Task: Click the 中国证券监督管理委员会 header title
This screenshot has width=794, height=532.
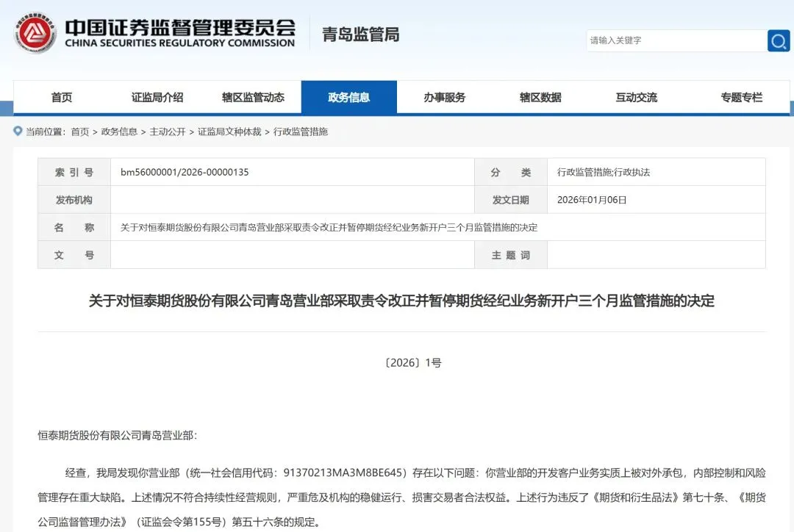Action: (x=180, y=27)
